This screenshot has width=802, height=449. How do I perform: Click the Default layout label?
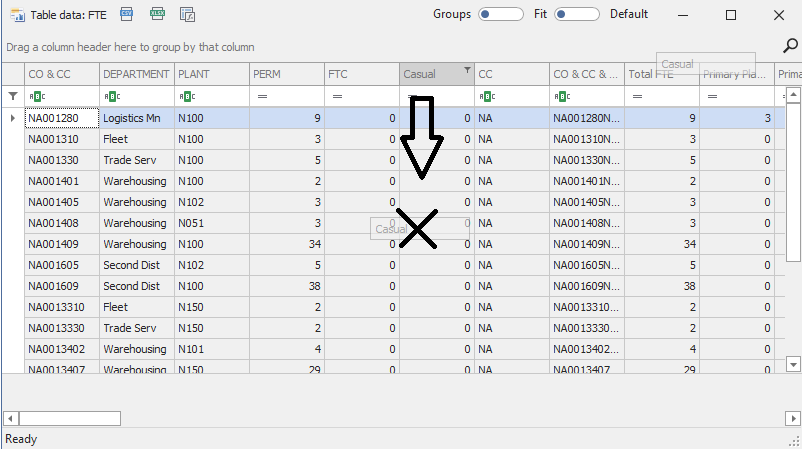pos(629,14)
